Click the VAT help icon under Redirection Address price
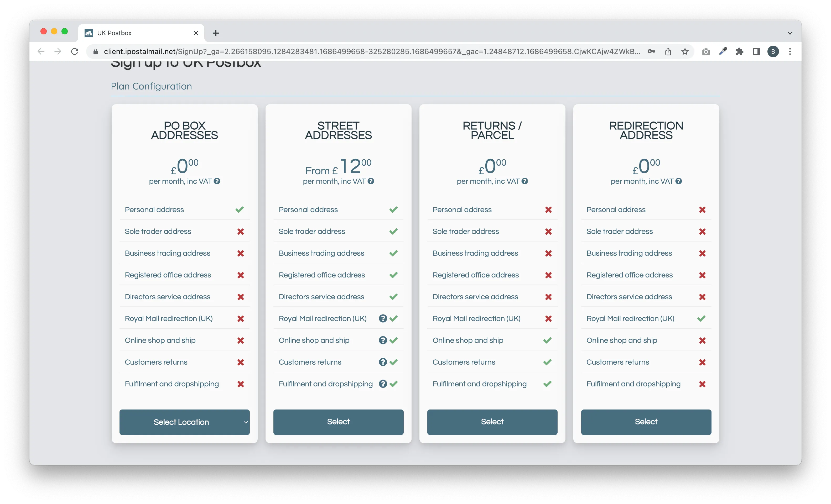Screen dimensions: 831x504 click(679, 181)
